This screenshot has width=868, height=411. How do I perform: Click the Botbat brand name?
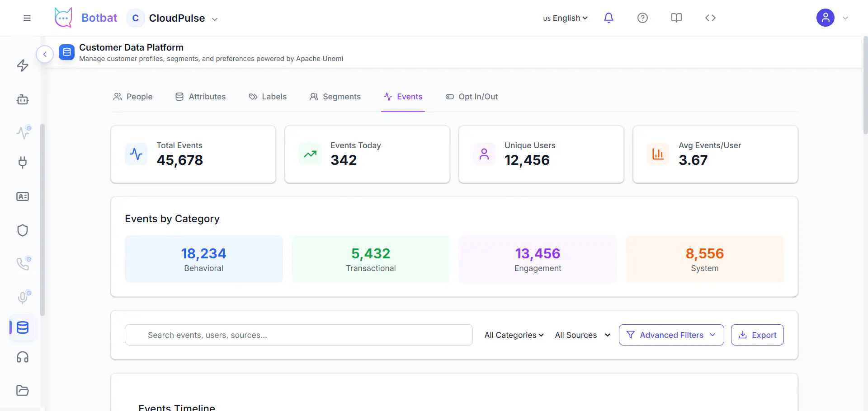(x=99, y=18)
